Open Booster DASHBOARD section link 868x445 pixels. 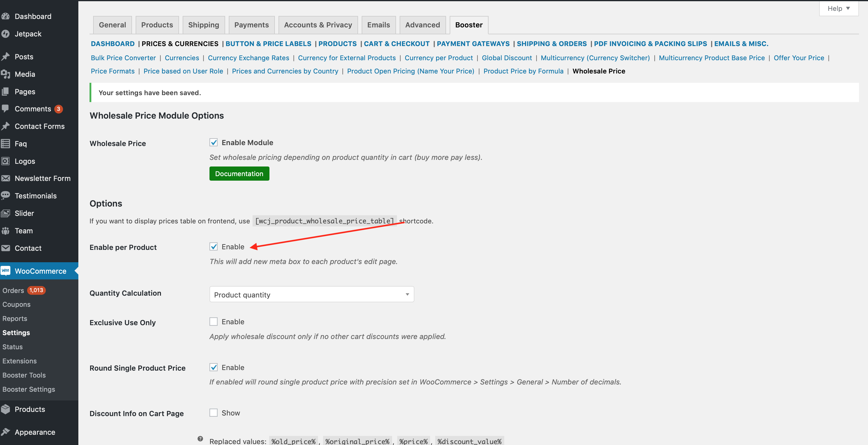point(112,44)
